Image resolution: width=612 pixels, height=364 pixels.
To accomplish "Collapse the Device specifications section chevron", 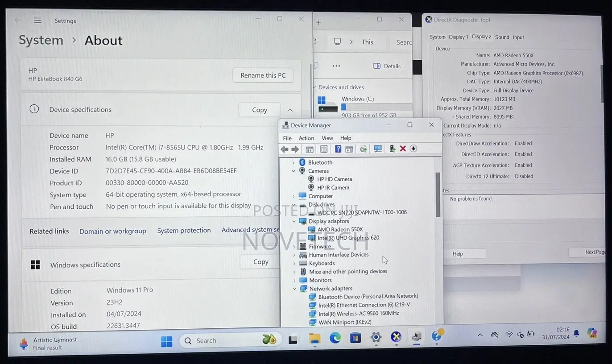I will 290,110.
